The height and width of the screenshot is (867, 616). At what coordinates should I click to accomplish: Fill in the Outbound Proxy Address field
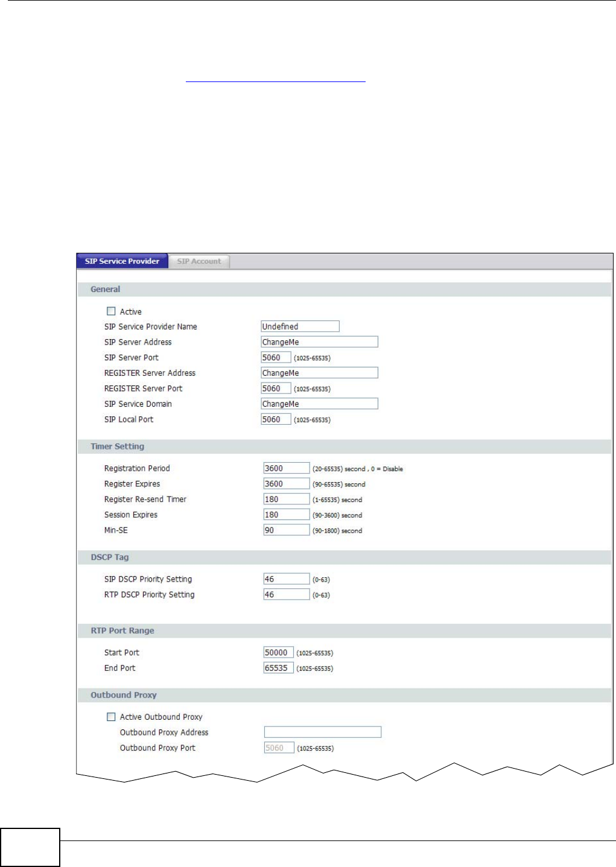[x=323, y=732]
